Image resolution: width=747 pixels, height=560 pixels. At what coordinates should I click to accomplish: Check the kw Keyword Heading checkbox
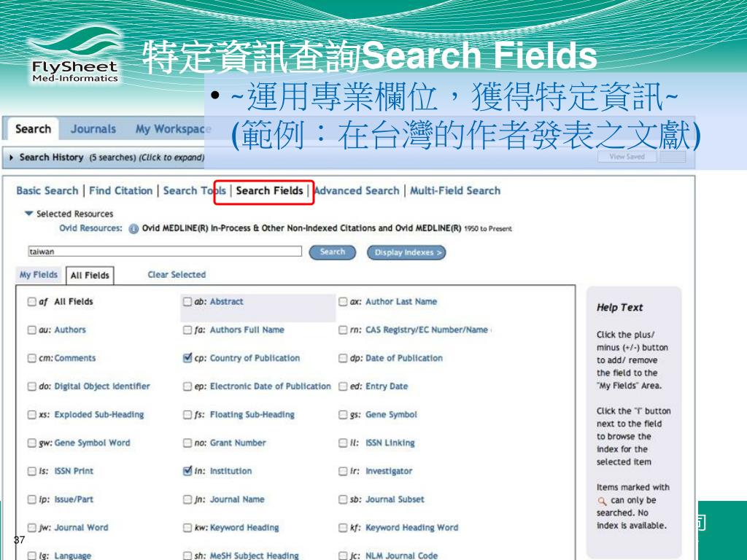(x=187, y=528)
